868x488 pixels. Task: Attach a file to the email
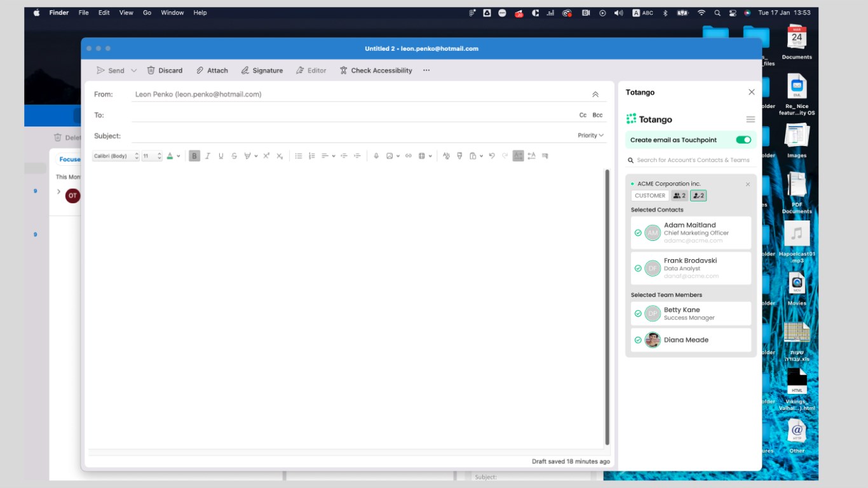coord(212,71)
